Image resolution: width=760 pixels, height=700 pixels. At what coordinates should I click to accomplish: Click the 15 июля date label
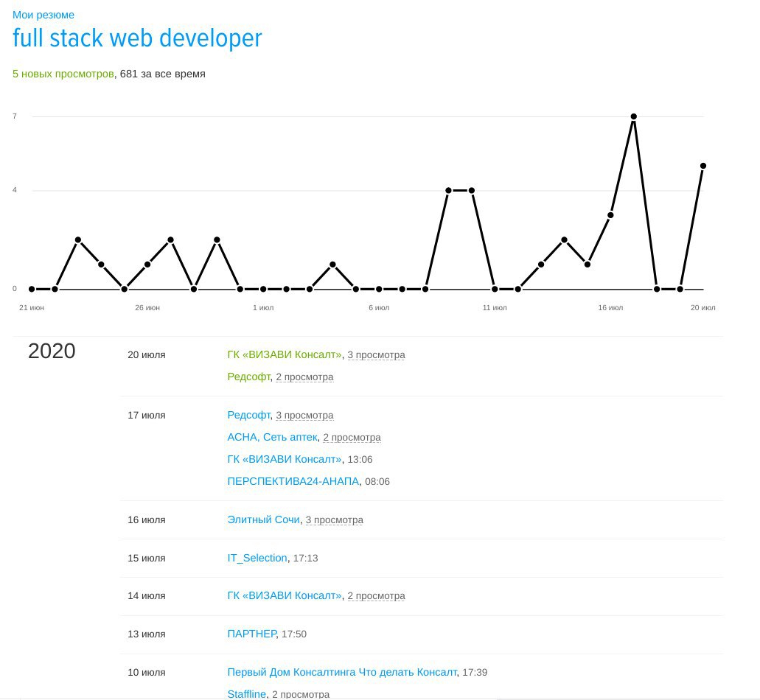[147, 559]
